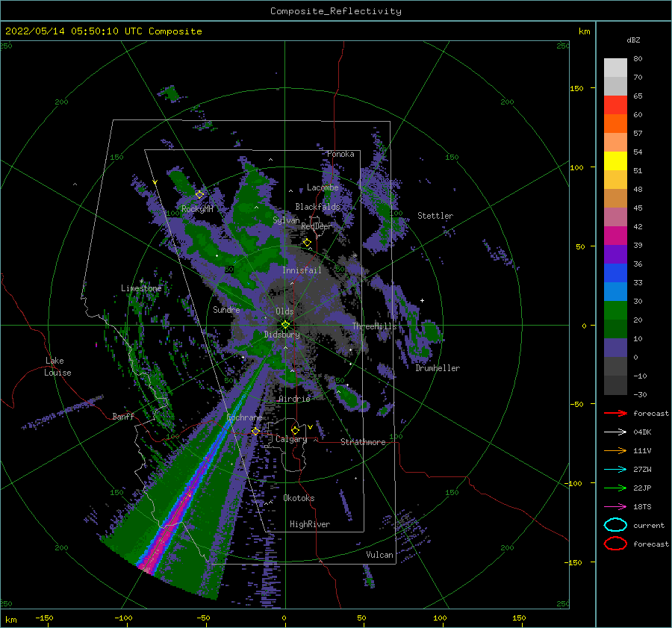Click the yellow diamond marker near RedDeer
672x628 pixels.
308,243
